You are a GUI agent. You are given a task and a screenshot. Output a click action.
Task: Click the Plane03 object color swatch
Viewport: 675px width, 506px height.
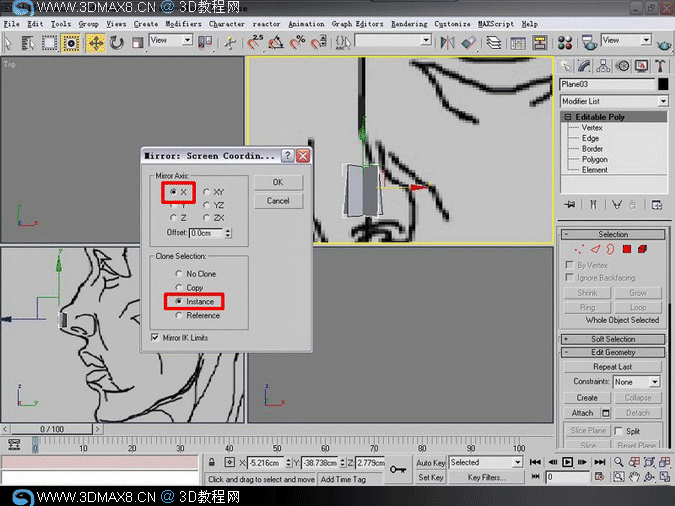point(663,84)
